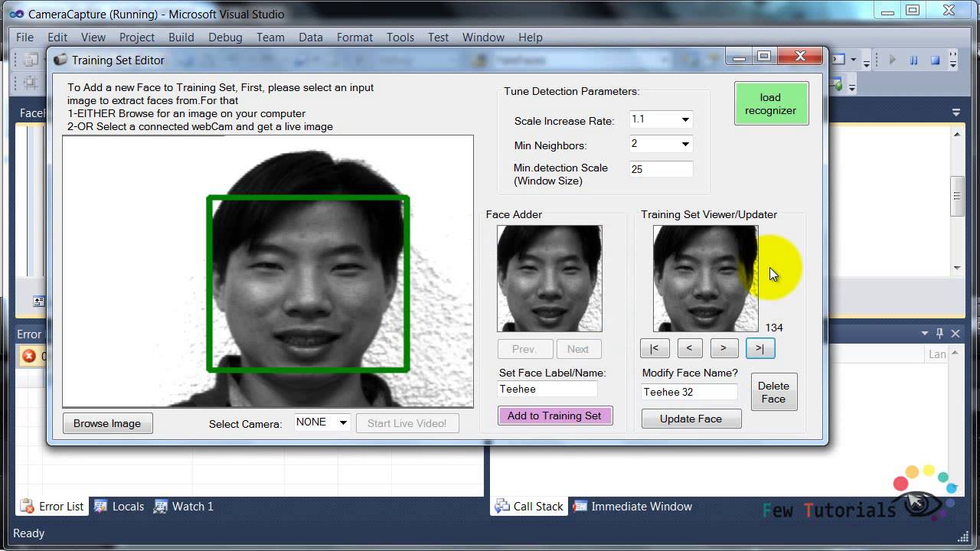
Task: Click the Modify Face Name text field
Action: 689,392
